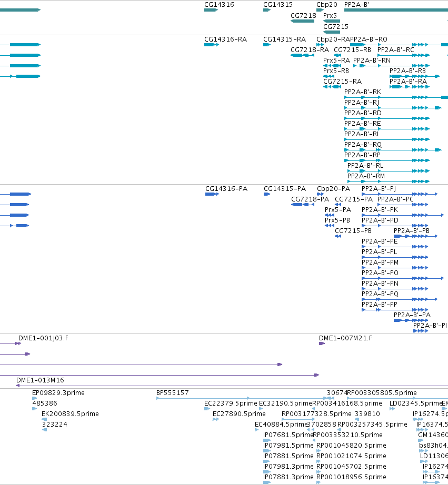Select EST EC27890.5prime
The image size is (448, 485).
click(239, 414)
